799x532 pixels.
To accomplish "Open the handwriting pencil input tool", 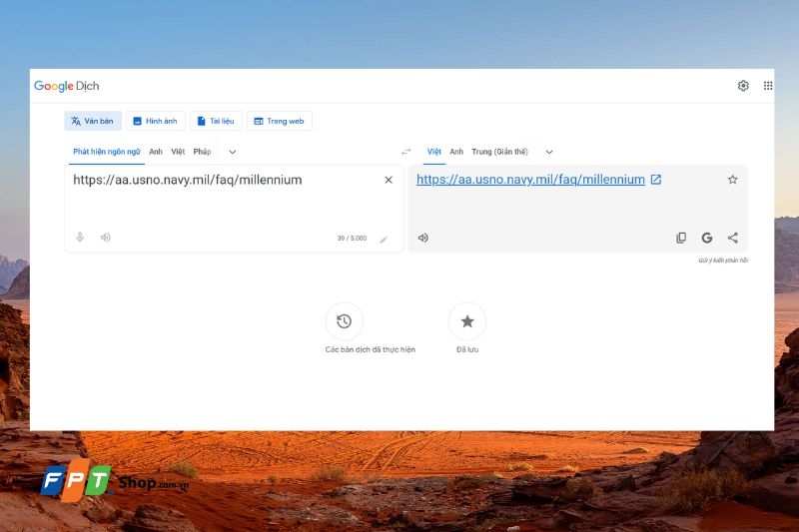I will [384, 240].
